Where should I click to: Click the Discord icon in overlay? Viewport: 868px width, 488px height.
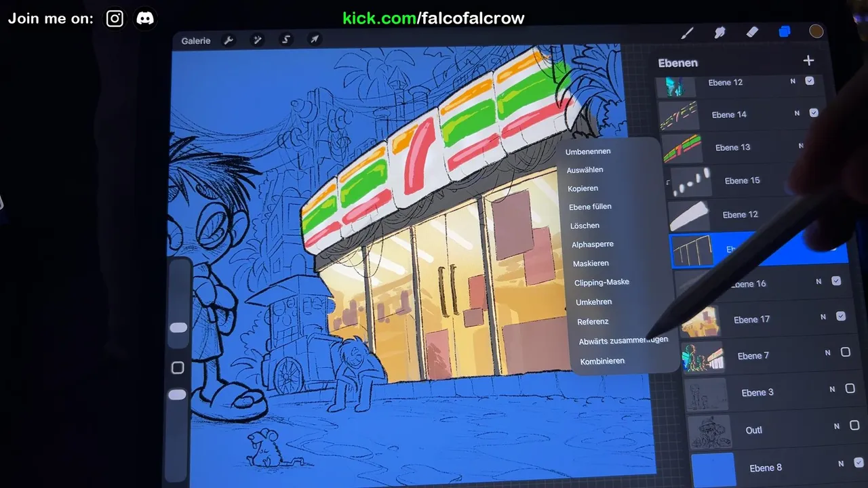tap(145, 18)
